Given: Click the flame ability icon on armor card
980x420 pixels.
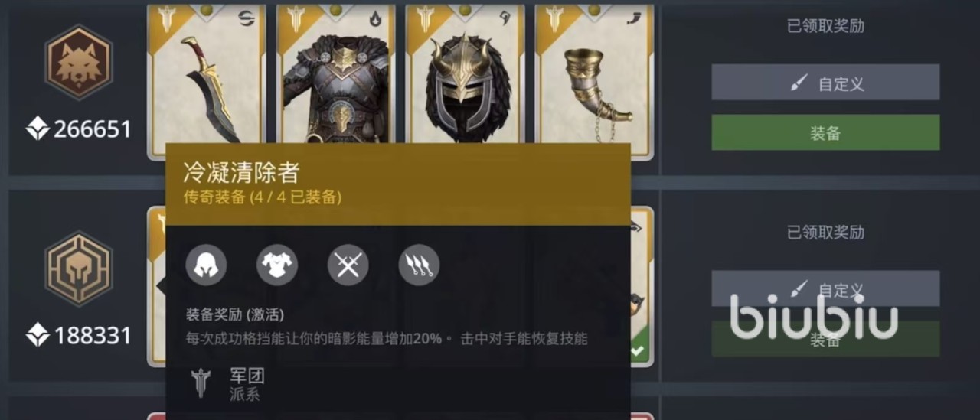Looking at the screenshot, I should tap(376, 18).
